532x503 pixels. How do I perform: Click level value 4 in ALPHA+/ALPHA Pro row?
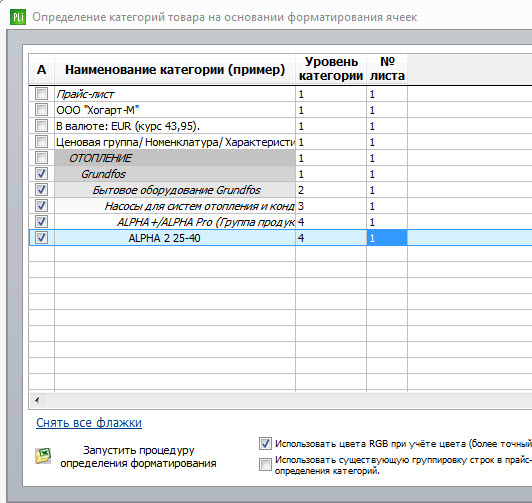pos(331,222)
